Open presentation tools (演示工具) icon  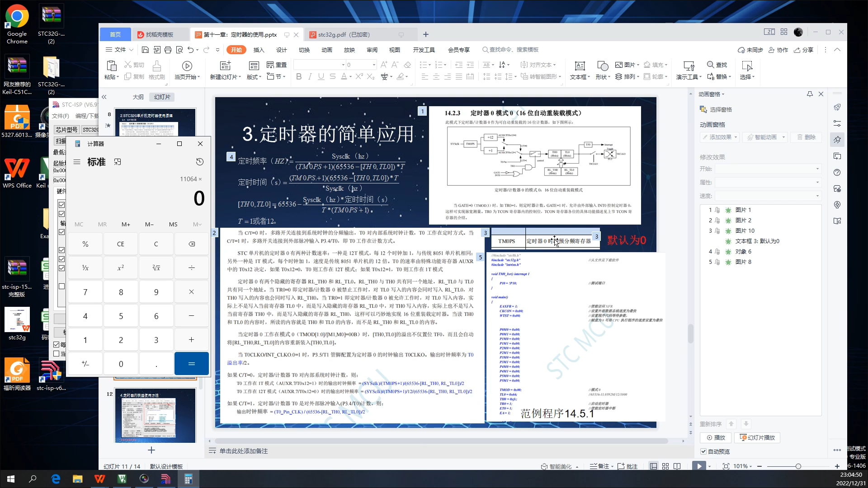[689, 66]
